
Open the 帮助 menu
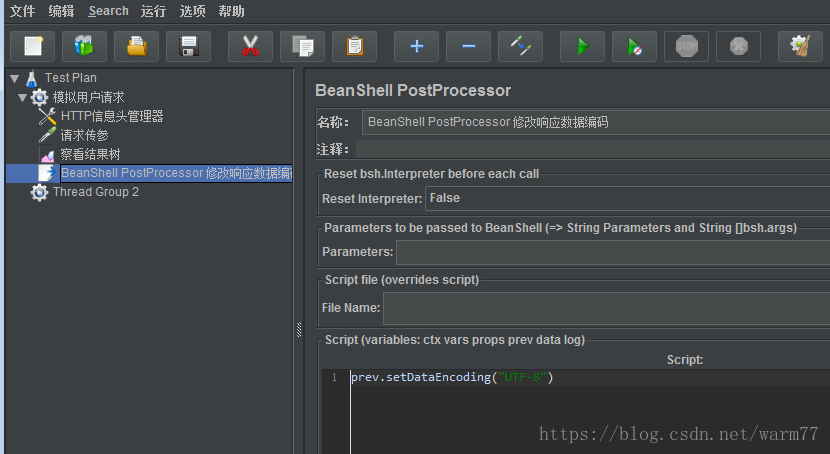click(x=231, y=11)
